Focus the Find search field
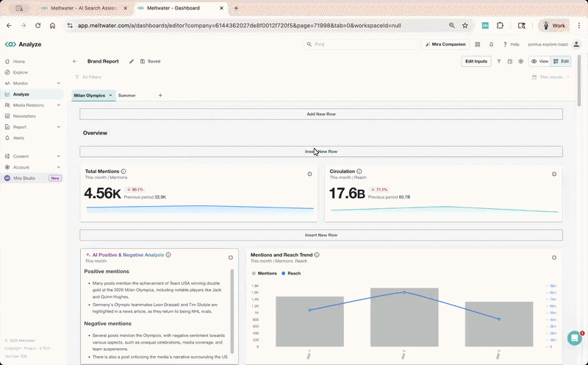 pyautogui.click(x=361, y=44)
